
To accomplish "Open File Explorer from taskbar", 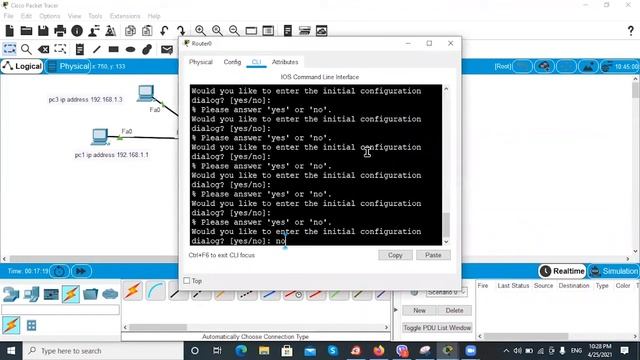I will click(264, 351).
